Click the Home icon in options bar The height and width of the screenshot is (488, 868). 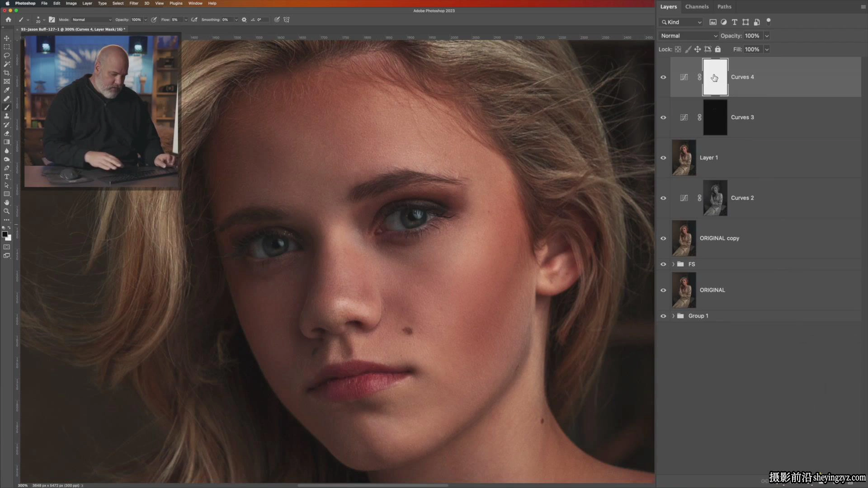(8, 20)
